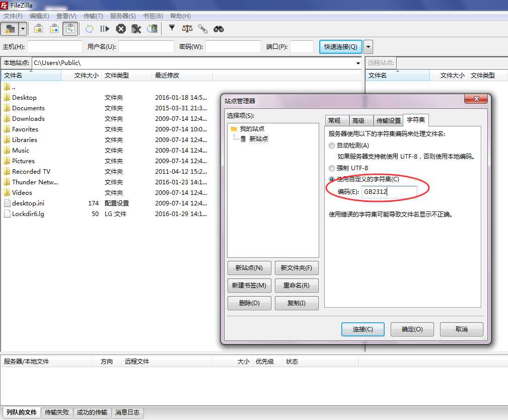The width and height of the screenshot is (508, 420).
Task: Click the 取消 button
Action: point(461,329)
